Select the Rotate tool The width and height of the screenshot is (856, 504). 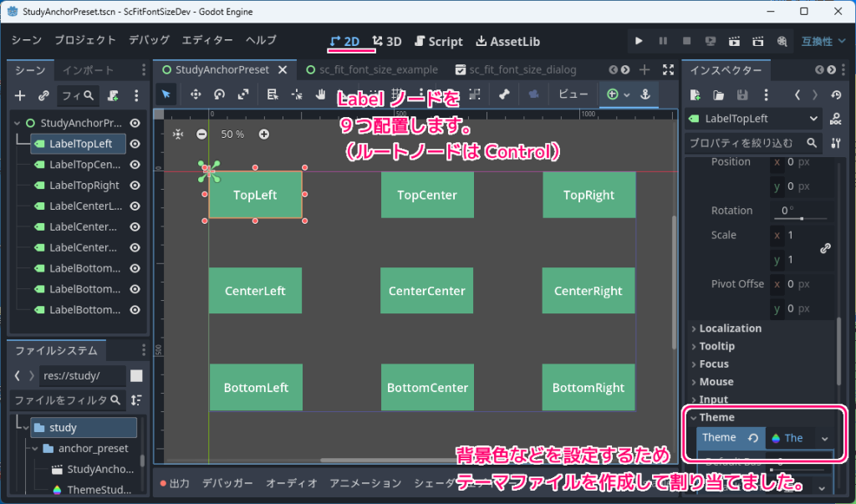coord(219,94)
